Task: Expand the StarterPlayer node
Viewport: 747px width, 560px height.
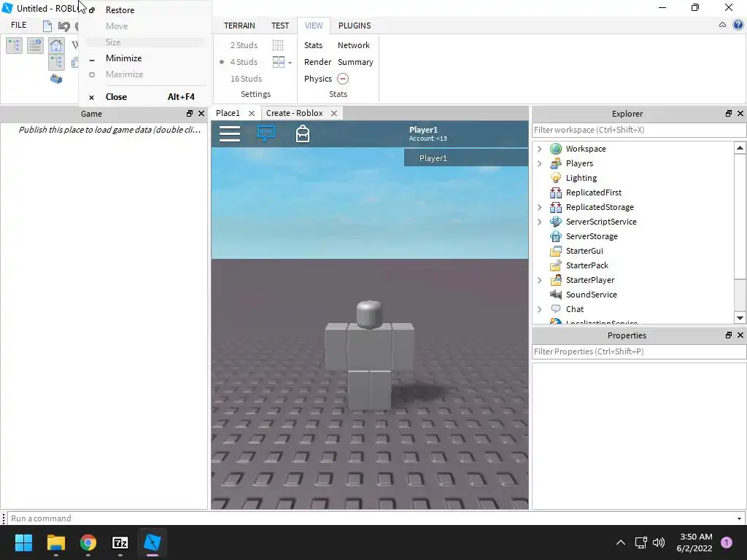Action: [x=539, y=280]
